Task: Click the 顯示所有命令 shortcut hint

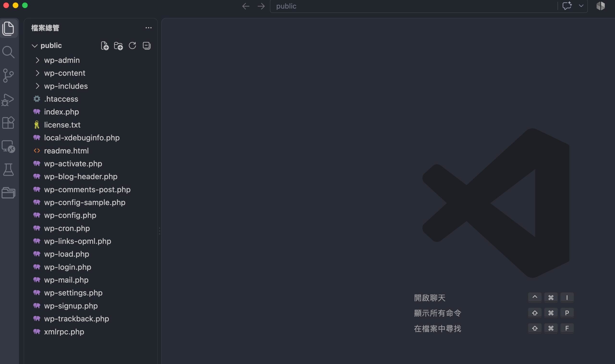Action: click(x=437, y=313)
